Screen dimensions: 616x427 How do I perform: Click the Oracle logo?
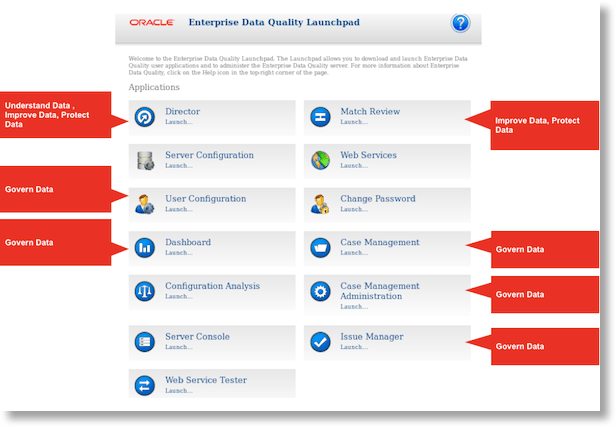[x=152, y=22]
